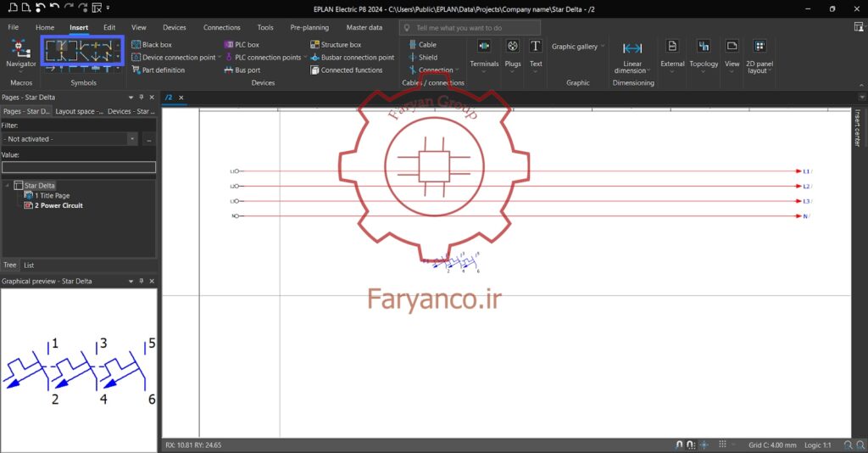Click the Value input field
Image resolution: width=868 pixels, height=453 pixels.
(79, 167)
